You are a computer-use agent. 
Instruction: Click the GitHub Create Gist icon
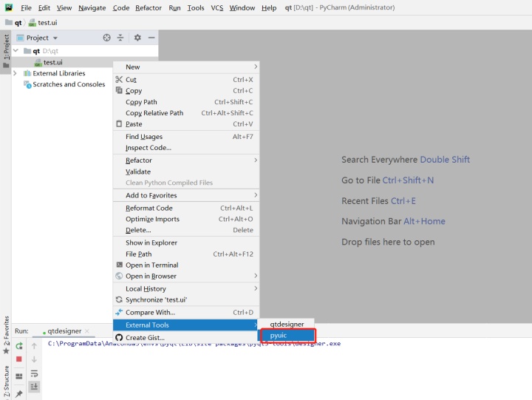coord(119,337)
